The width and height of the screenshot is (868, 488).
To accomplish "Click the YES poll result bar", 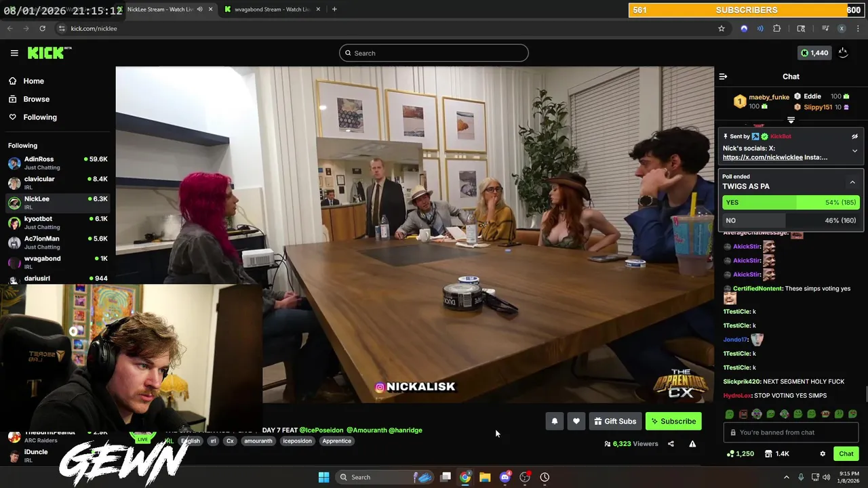I will click(x=791, y=203).
